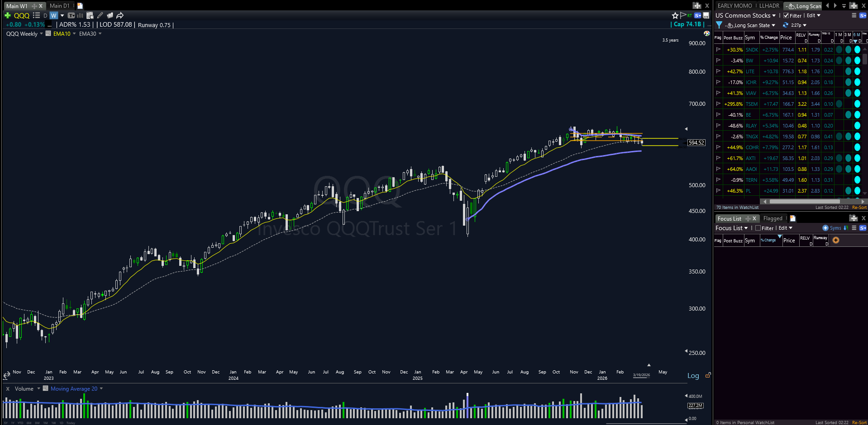Expand the Moving Average 20 dropdown
The height and width of the screenshot is (425, 868).
coord(101,389)
